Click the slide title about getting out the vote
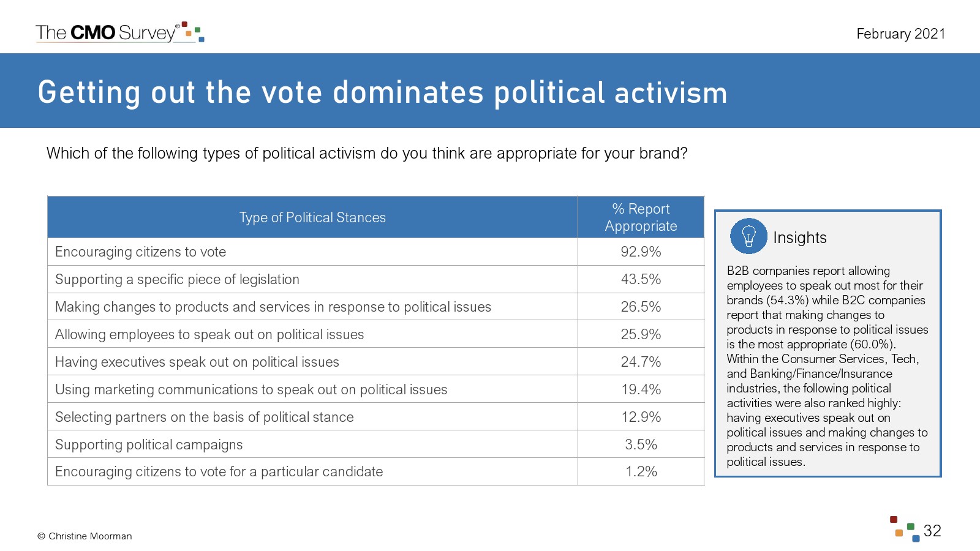Viewport: 980px width, 551px height. tap(382, 92)
